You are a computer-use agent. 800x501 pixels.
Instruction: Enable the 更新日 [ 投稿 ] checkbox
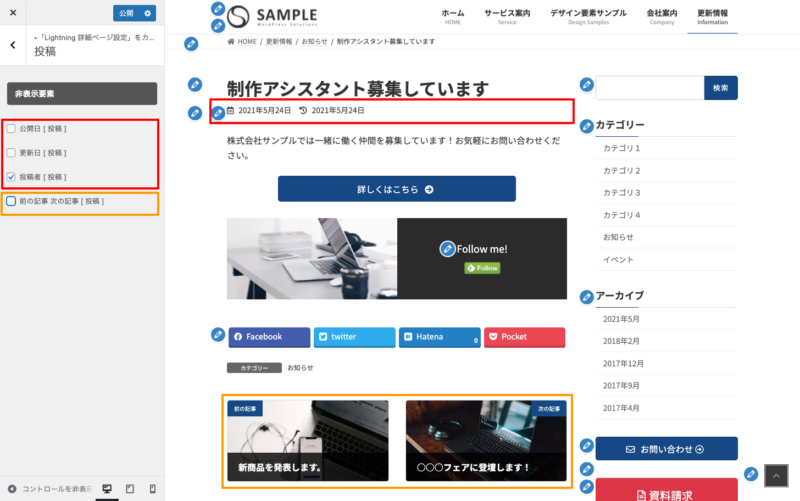point(11,153)
